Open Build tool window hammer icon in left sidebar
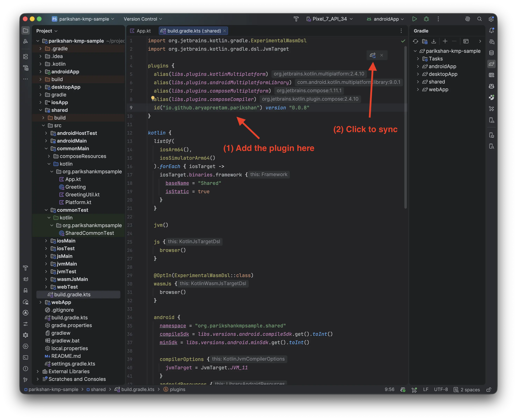The height and width of the screenshot is (420, 517). [25, 268]
